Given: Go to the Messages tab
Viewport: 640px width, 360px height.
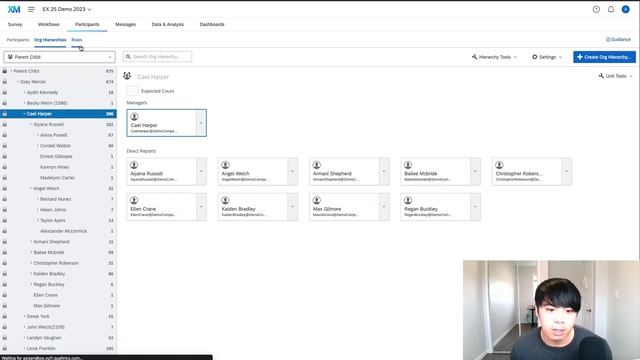Looking at the screenshot, I should tap(126, 24).
